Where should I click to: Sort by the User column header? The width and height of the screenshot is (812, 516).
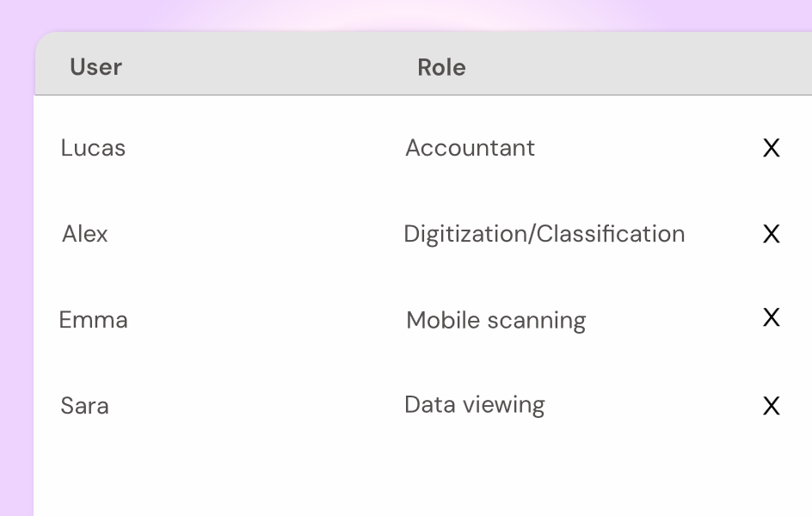(95, 67)
